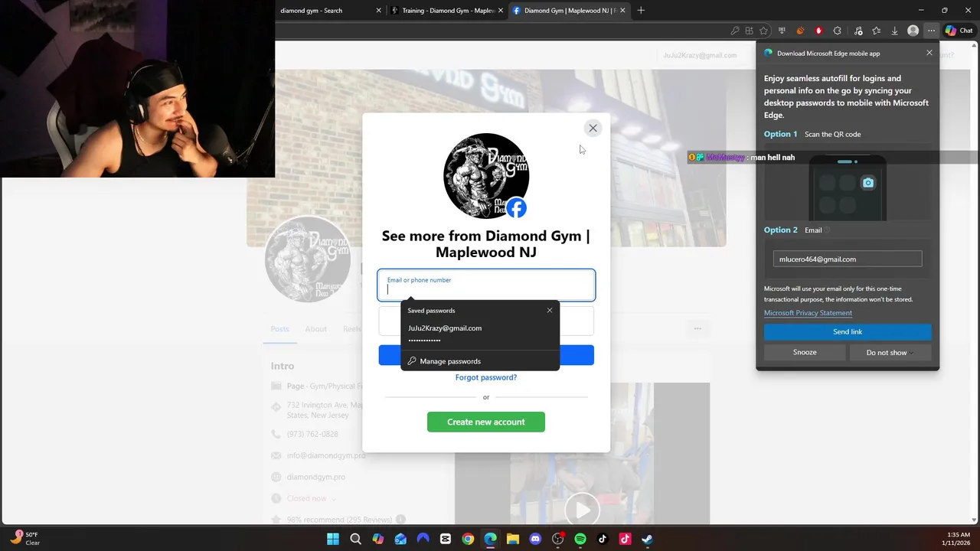Open Outlook from the taskbar
This screenshot has height=551, width=980.
coord(400,539)
